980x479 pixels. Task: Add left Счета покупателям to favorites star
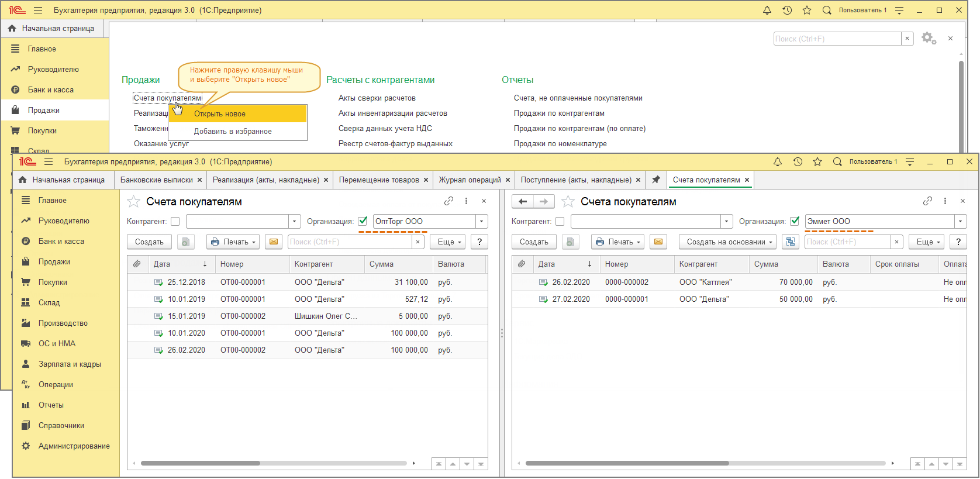click(x=134, y=202)
